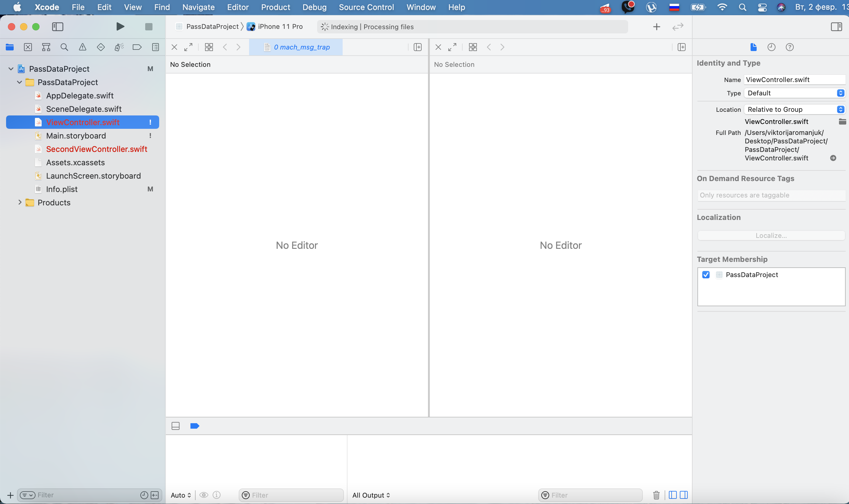Click the code review arrows icon
Viewport: 849px width, 504px height.
(x=678, y=26)
